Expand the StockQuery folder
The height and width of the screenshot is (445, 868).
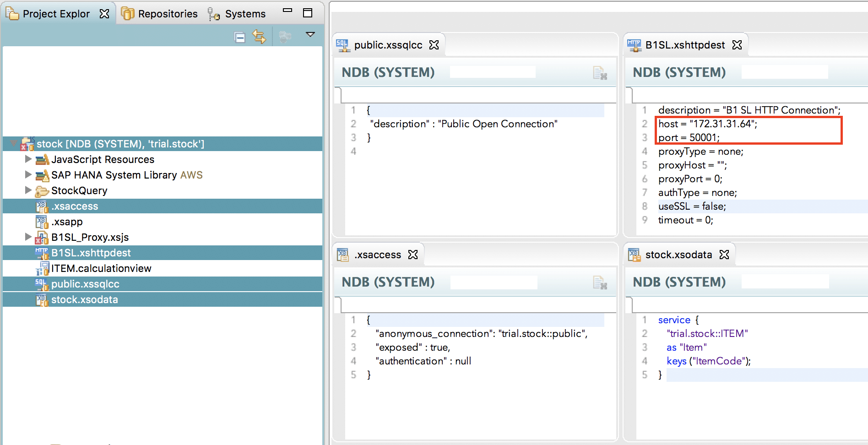point(28,190)
